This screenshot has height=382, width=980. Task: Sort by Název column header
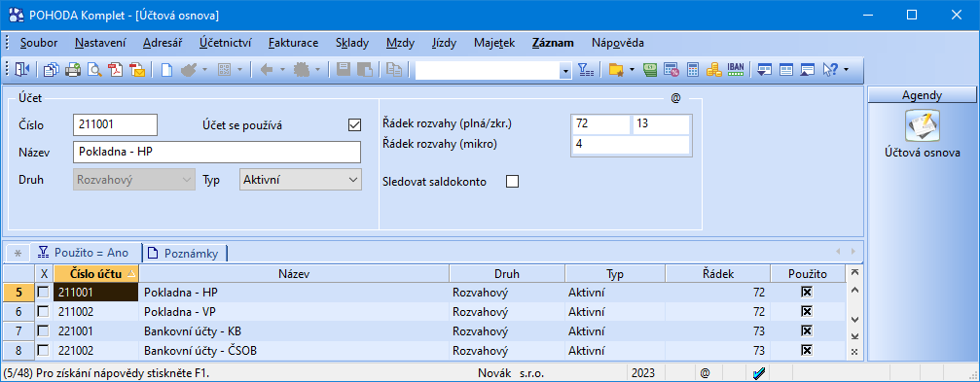click(x=294, y=273)
